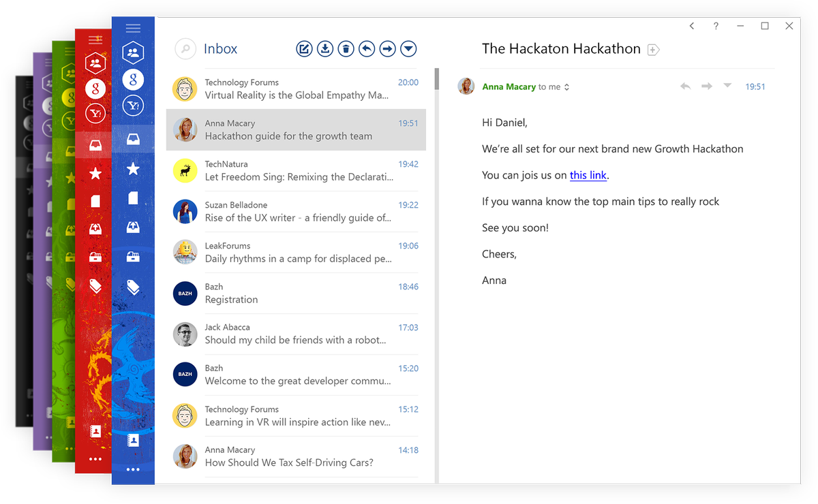The height and width of the screenshot is (504, 818).
Task: Click Anna Macary avatar in reading pane
Action: [x=466, y=86]
